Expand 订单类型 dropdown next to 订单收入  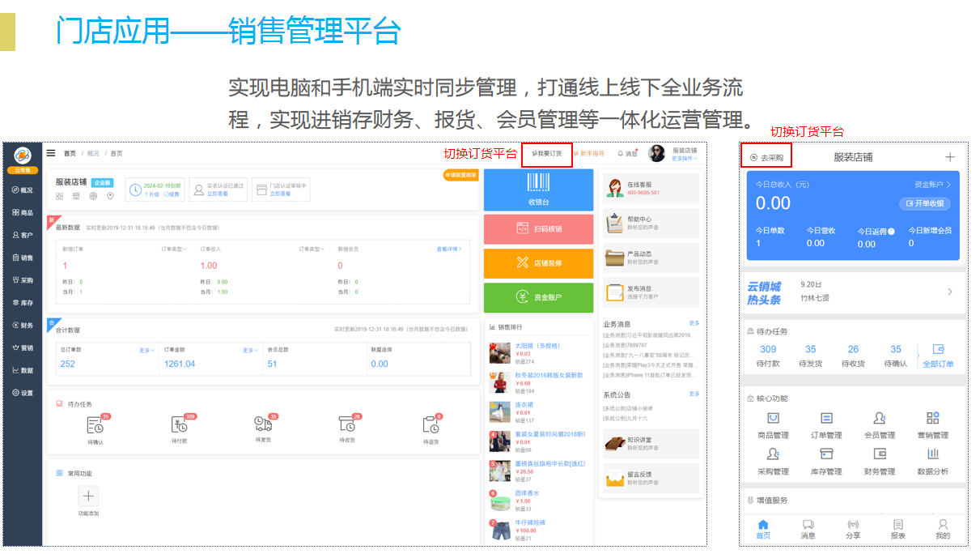312,249
